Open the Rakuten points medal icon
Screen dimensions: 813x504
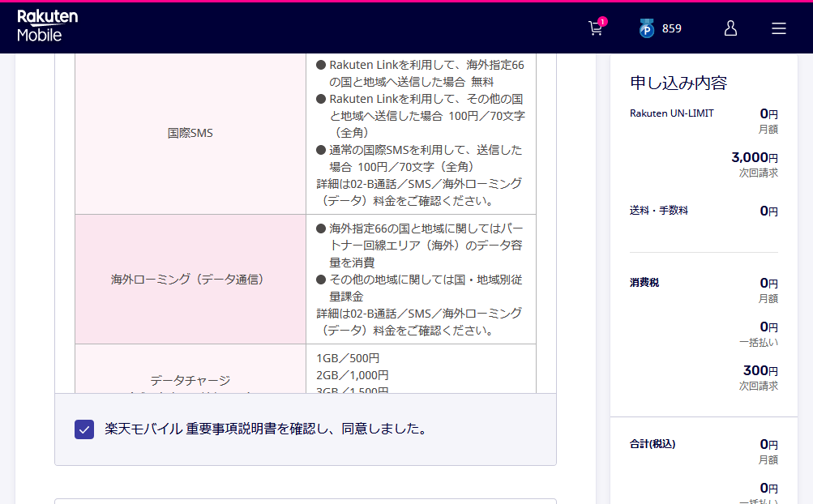[647, 28]
